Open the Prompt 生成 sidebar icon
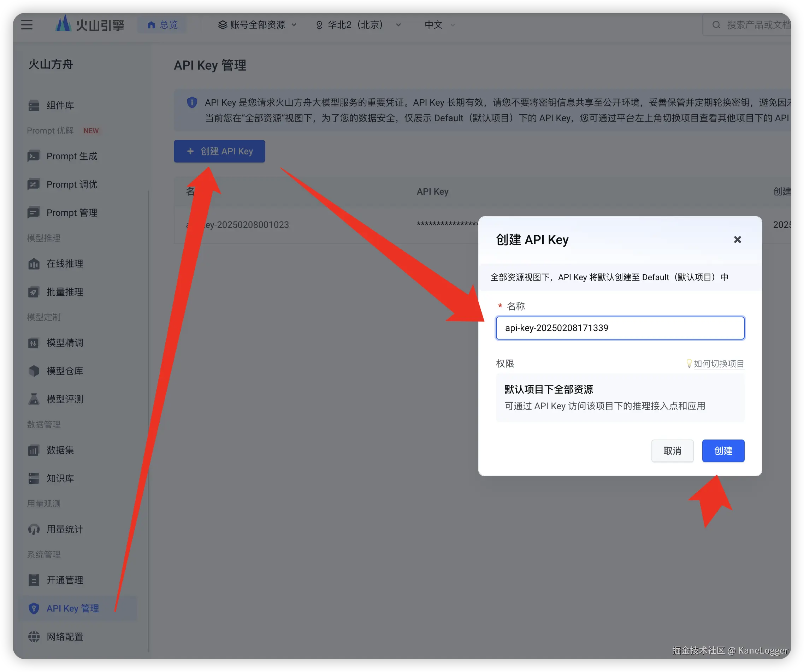The height and width of the screenshot is (672, 804). coord(34,156)
